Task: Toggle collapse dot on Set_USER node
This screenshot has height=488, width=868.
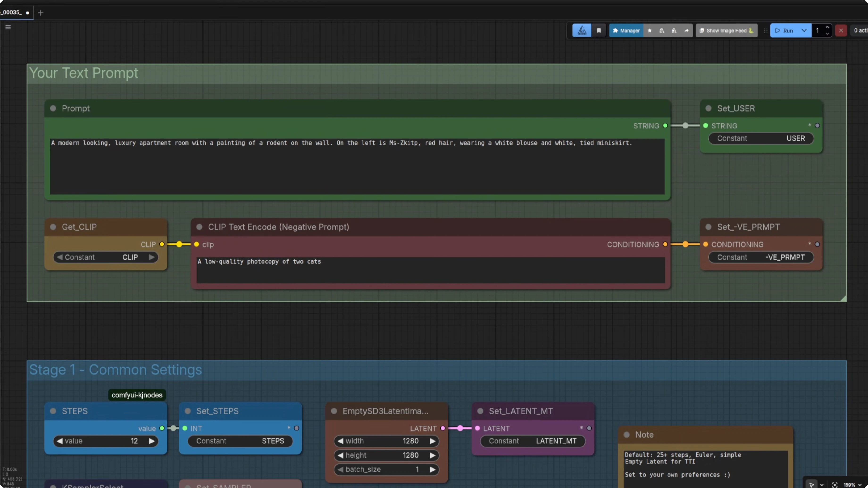Action: (x=708, y=108)
